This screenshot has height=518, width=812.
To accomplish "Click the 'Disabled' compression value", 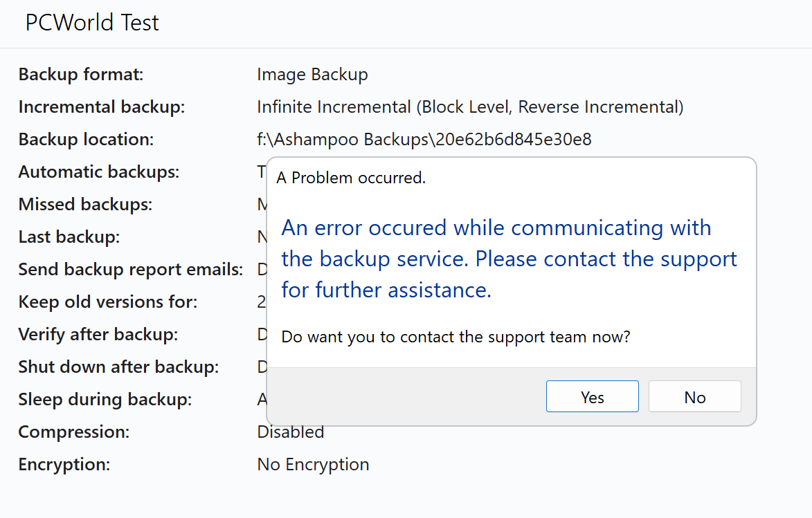I will pyautogui.click(x=291, y=432).
